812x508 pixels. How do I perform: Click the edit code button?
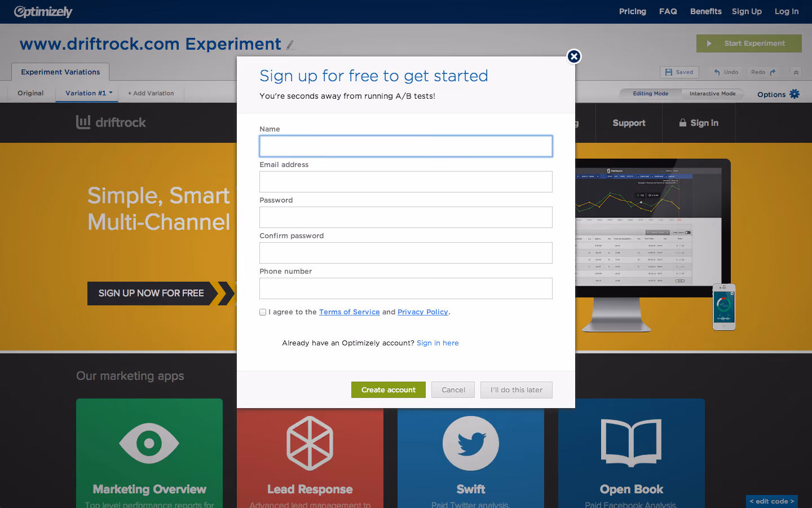772,501
